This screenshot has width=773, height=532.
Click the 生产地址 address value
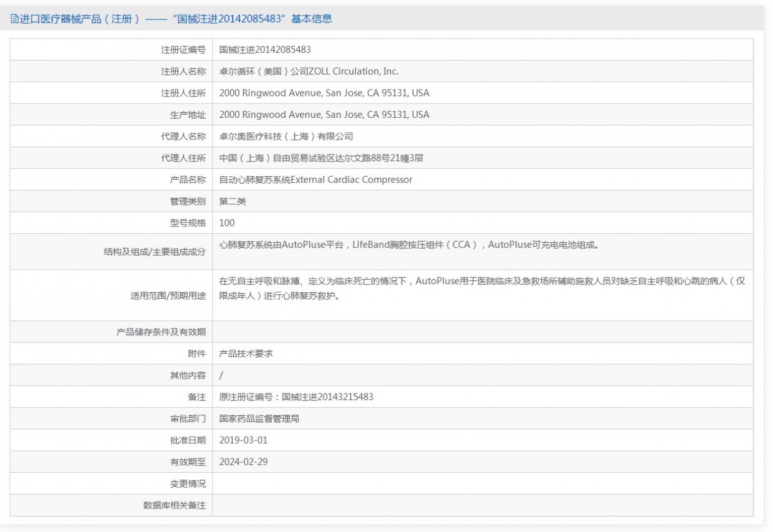point(324,115)
